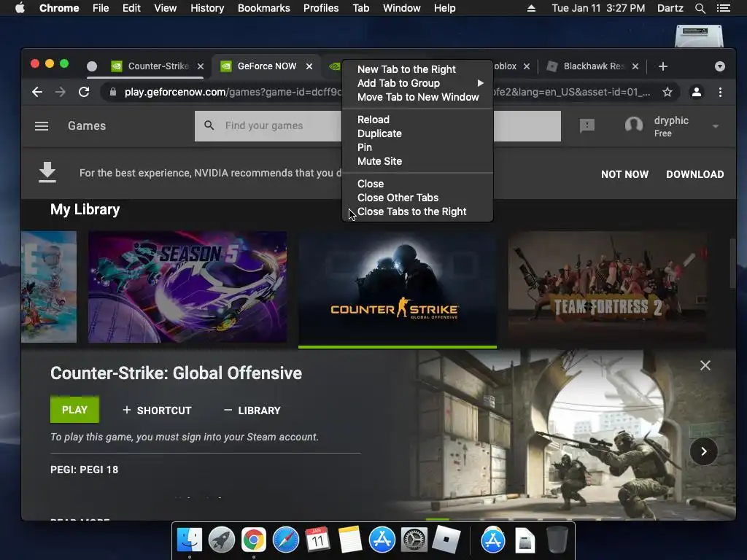Image resolution: width=747 pixels, height=560 pixels.
Task: Pin the tab via Pin option
Action: pyautogui.click(x=417, y=147)
